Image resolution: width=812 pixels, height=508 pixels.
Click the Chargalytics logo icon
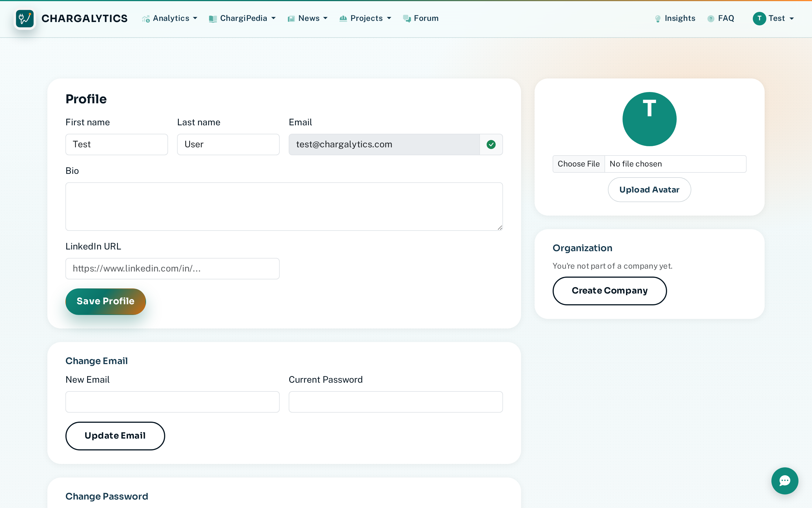click(x=25, y=18)
